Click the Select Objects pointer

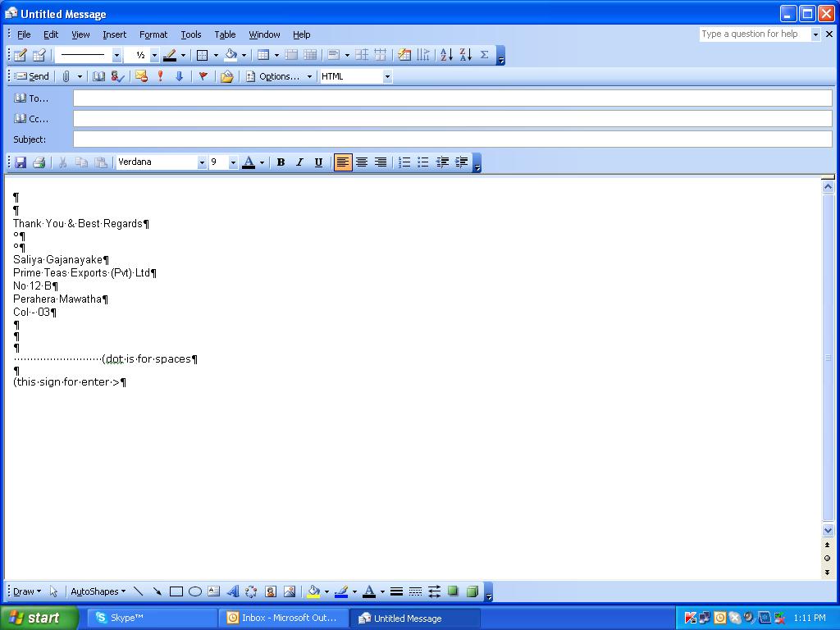53,591
